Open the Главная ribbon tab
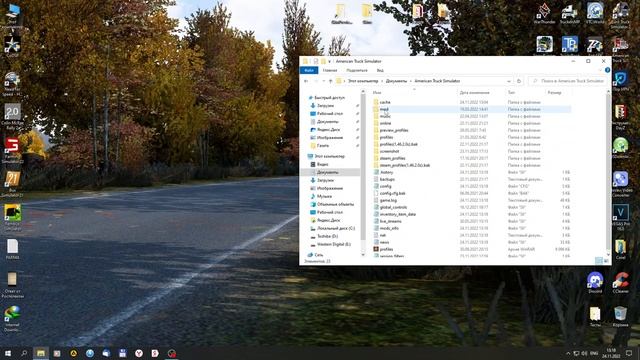 click(330, 70)
